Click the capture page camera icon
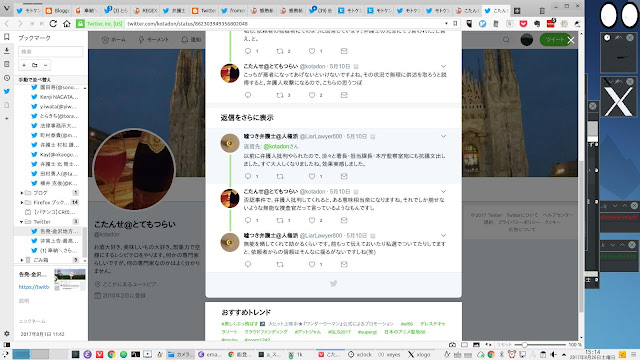 pyautogui.click(x=452, y=345)
